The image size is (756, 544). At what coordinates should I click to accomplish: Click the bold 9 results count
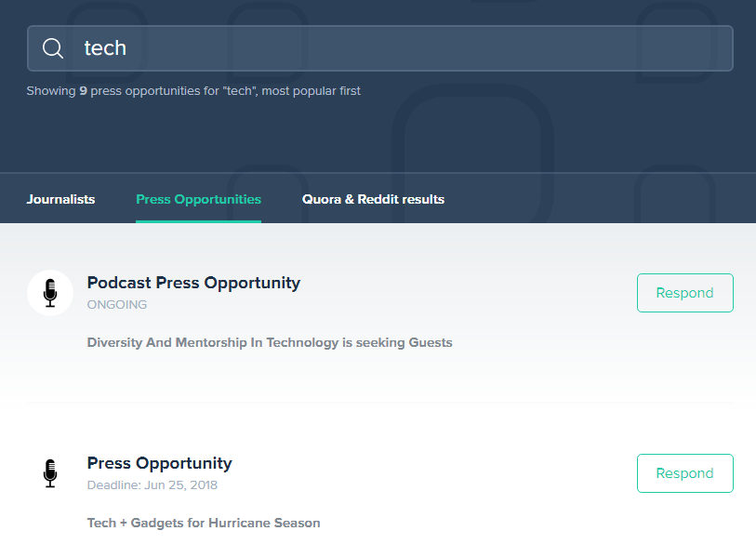pyautogui.click(x=84, y=91)
